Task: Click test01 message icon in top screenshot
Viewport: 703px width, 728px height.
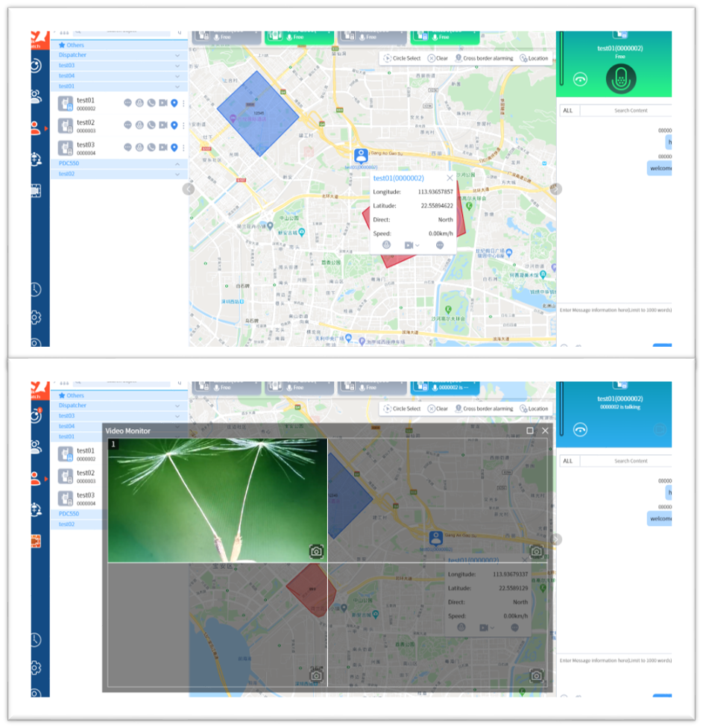Action: [127, 103]
